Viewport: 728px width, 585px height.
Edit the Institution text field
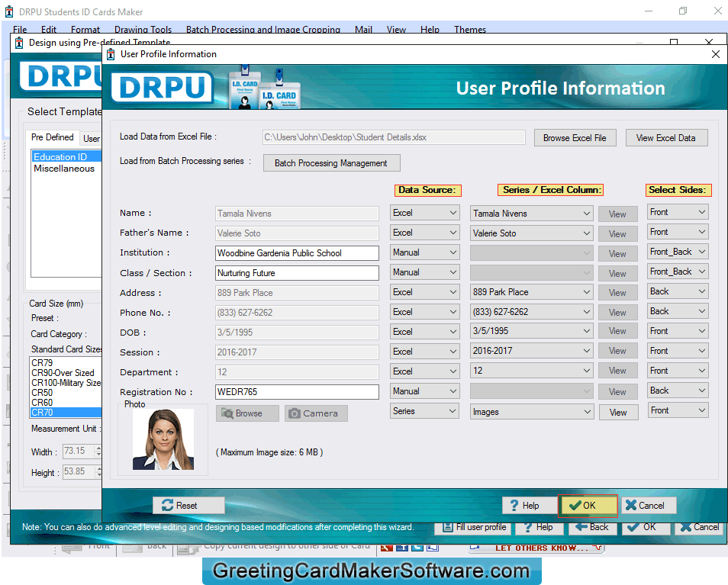(x=297, y=252)
